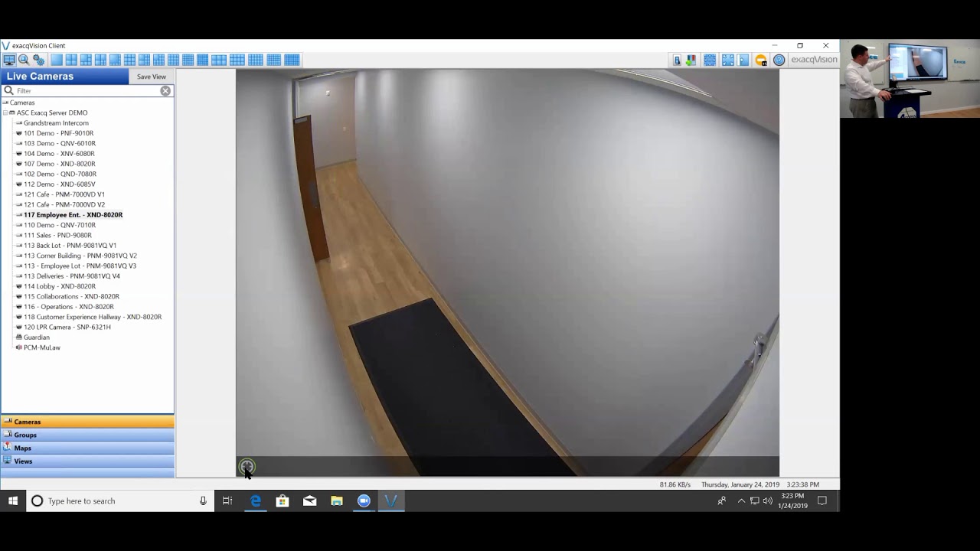980x551 pixels.
Task: Select camera 107 Demo - XND-8020R
Action: coord(60,164)
